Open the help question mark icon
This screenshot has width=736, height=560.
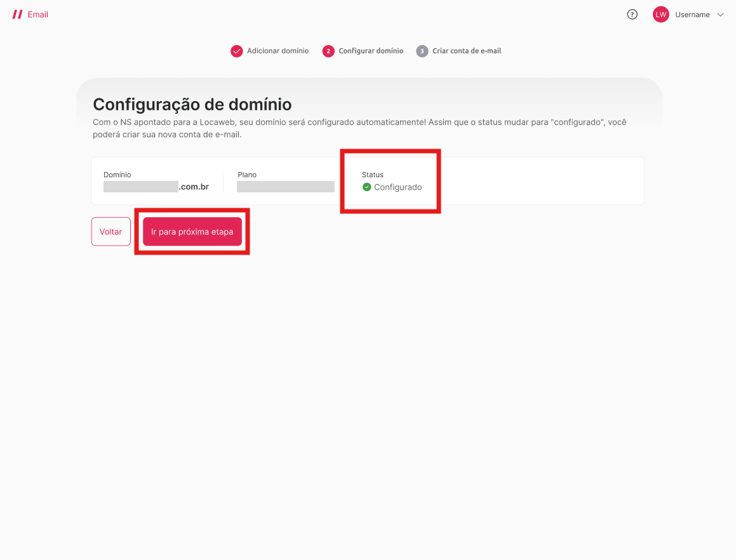click(632, 15)
